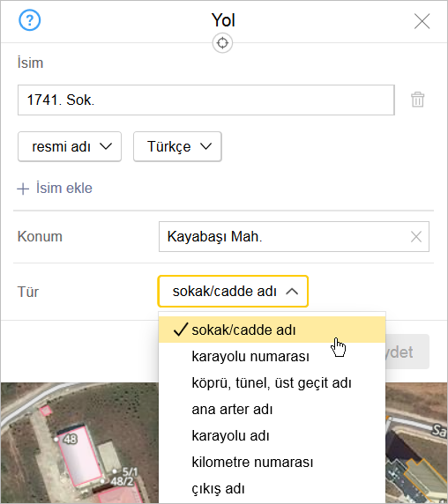Screen dimensions: 448x504
Task: Open the Türkçe language dropdown
Action: [177, 146]
